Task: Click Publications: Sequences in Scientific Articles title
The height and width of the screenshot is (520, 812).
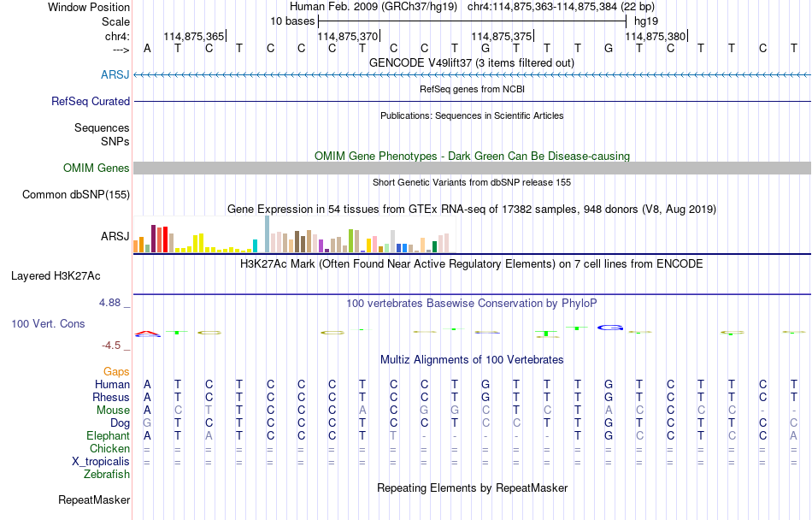Action: [x=472, y=115]
